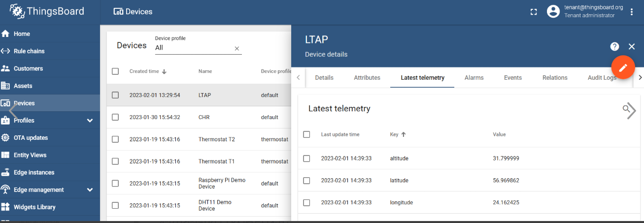644x223 pixels.
Task: Select the CHR device row checkbox
Action: click(x=115, y=117)
